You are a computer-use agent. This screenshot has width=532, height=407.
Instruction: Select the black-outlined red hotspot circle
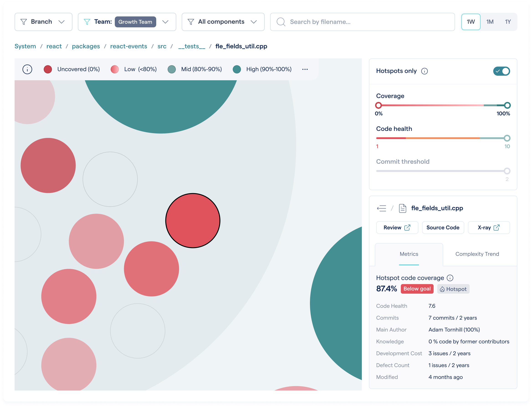pyautogui.click(x=193, y=220)
